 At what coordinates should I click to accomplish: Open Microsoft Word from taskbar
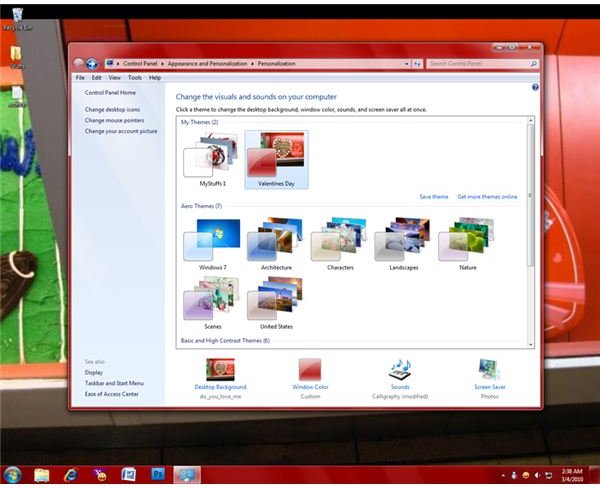click(x=129, y=475)
